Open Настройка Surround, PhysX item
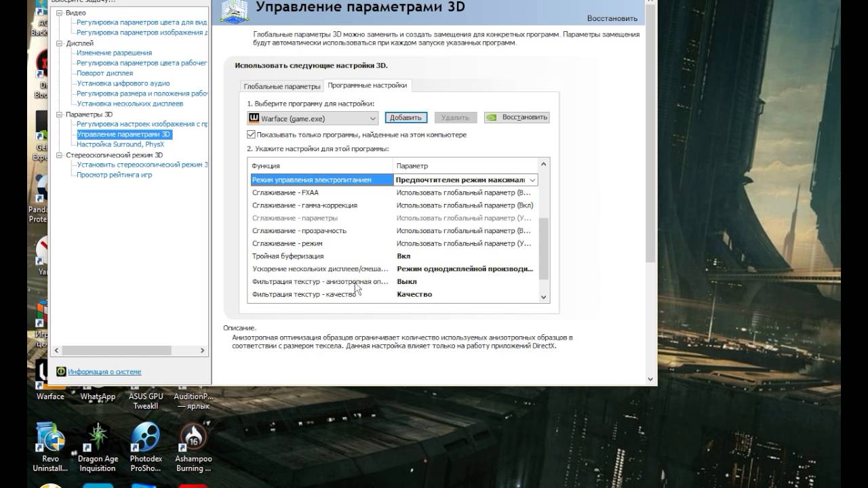 click(x=120, y=144)
